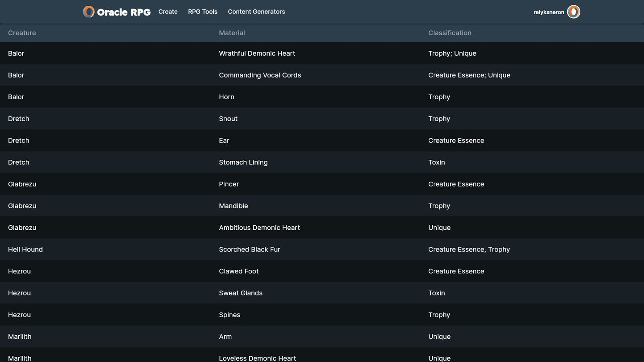The height and width of the screenshot is (362, 644).
Task: Open the Create menu
Action: 168,12
